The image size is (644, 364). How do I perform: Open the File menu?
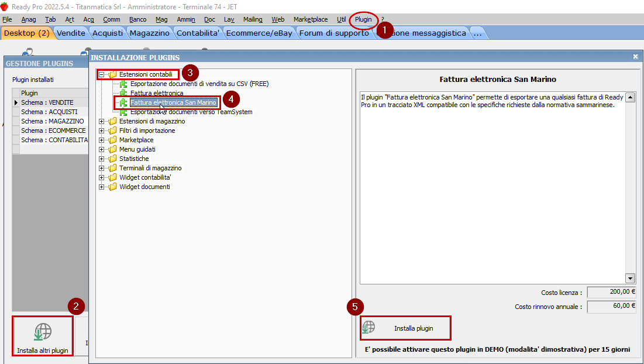(7, 19)
